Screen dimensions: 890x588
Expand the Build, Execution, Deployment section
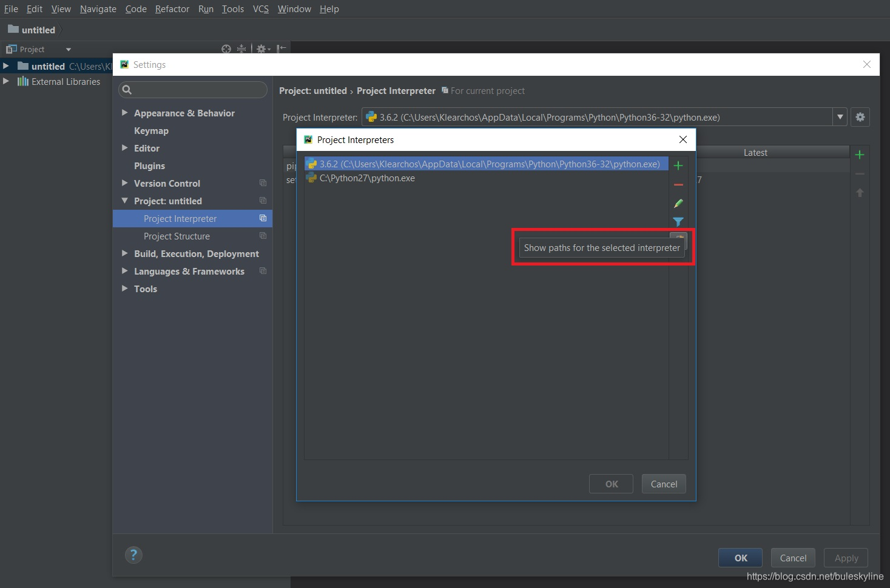coord(125,253)
